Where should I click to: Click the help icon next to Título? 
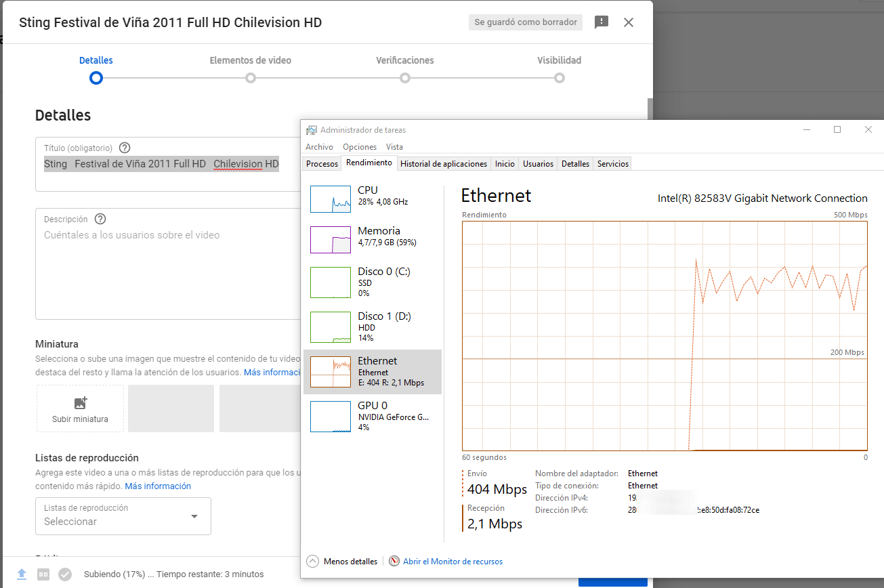coord(124,148)
